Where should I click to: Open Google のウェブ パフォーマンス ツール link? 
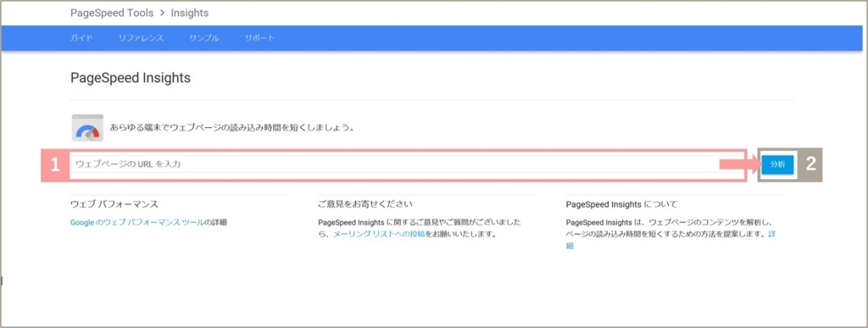(136, 222)
